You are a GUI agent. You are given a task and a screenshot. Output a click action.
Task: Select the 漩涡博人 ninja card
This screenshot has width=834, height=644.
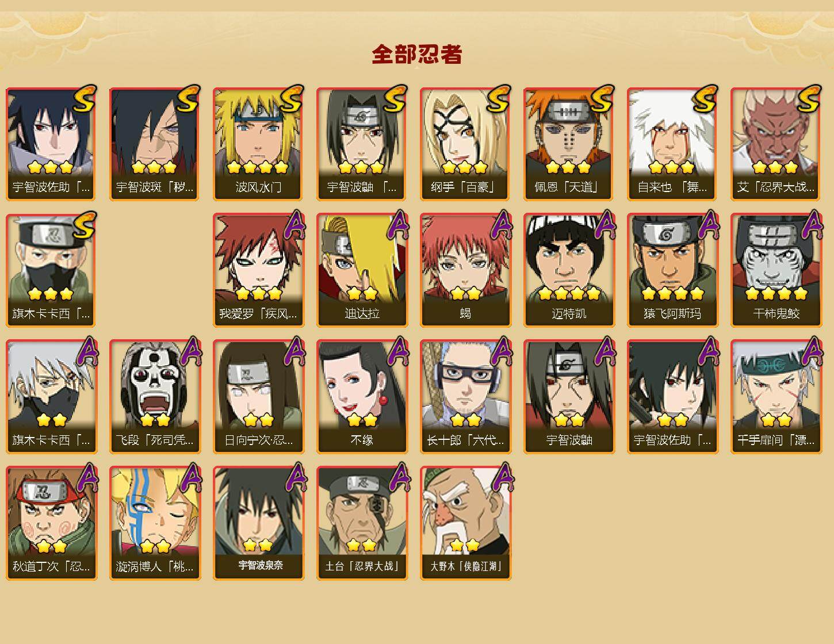pyautogui.click(x=155, y=523)
